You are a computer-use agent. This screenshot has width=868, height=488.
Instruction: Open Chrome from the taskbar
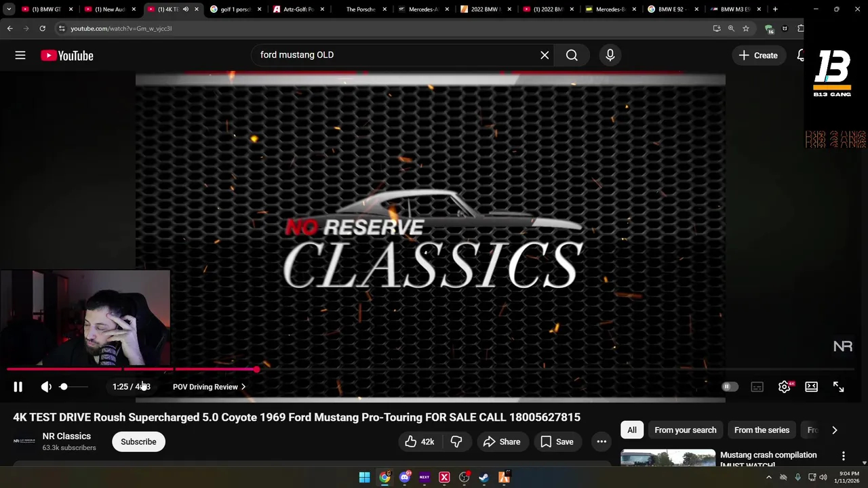pyautogui.click(x=384, y=477)
